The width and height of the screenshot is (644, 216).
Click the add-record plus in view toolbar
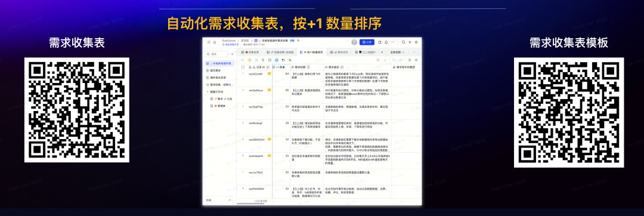click(x=242, y=60)
